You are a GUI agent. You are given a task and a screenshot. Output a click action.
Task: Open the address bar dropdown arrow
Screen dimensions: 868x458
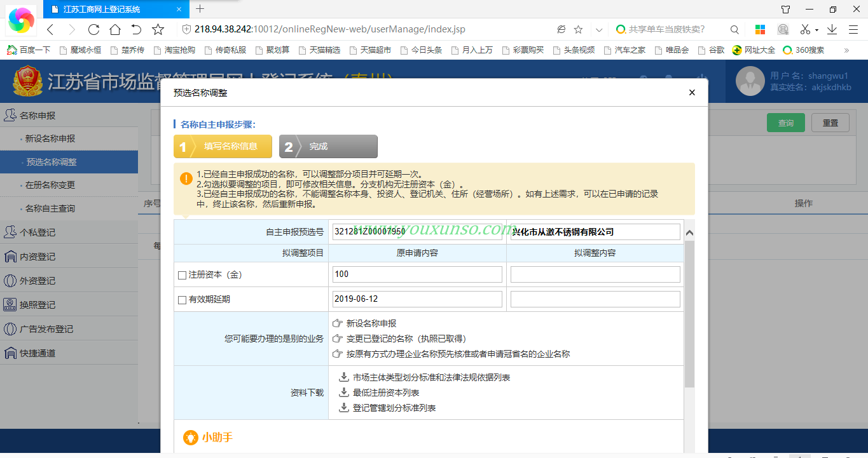point(599,29)
